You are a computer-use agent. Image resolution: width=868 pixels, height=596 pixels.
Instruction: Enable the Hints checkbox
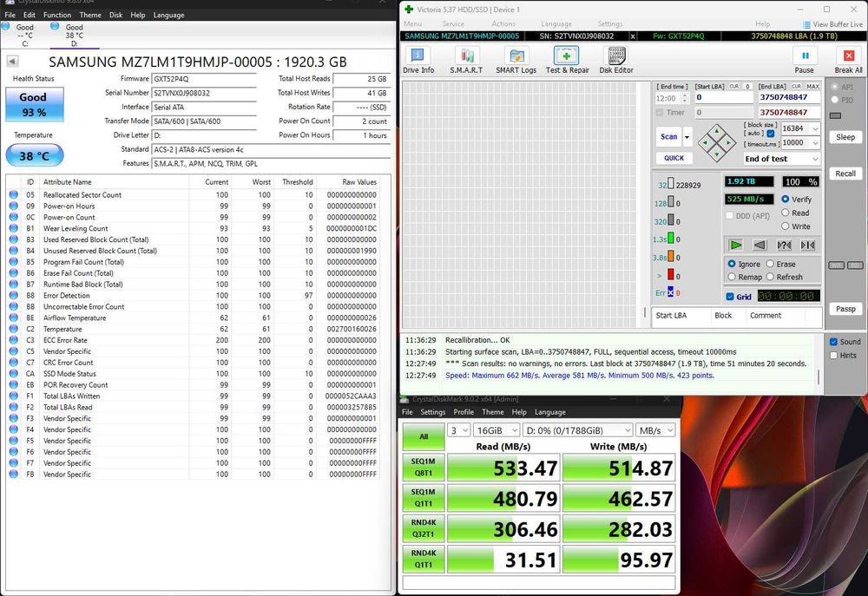point(833,356)
